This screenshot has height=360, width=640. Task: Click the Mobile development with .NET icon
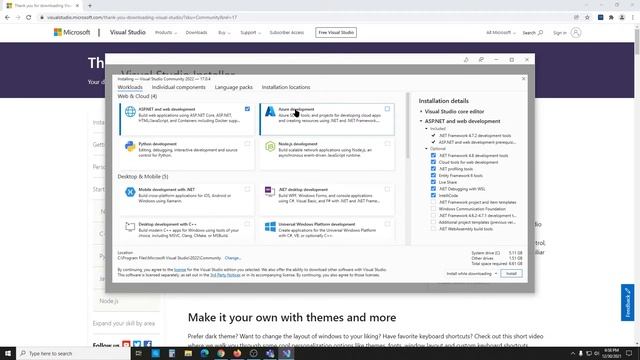pos(130,192)
